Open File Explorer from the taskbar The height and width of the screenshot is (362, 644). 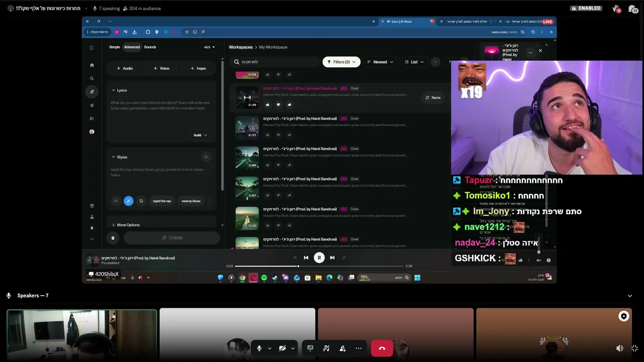(318, 278)
